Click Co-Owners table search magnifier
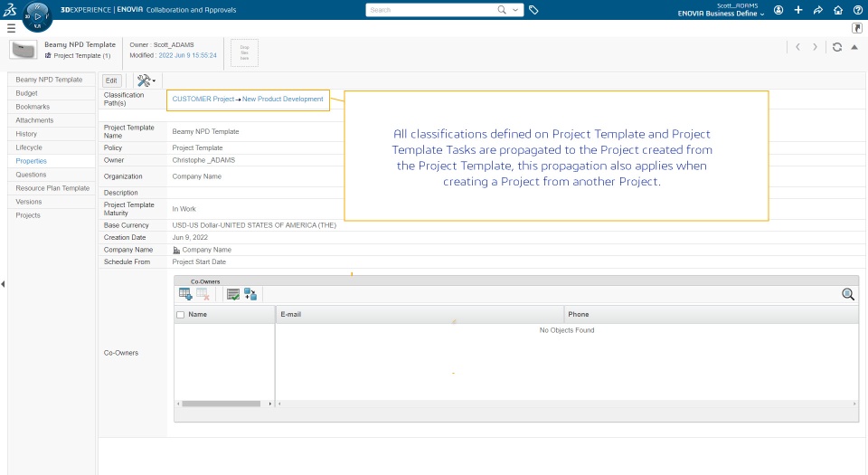868x475 pixels. 847,294
